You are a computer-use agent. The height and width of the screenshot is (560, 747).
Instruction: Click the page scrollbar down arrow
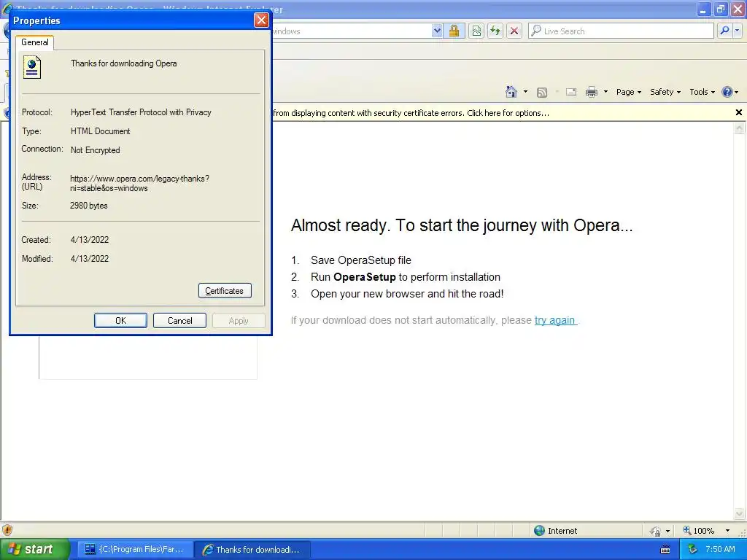click(x=740, y=513)
